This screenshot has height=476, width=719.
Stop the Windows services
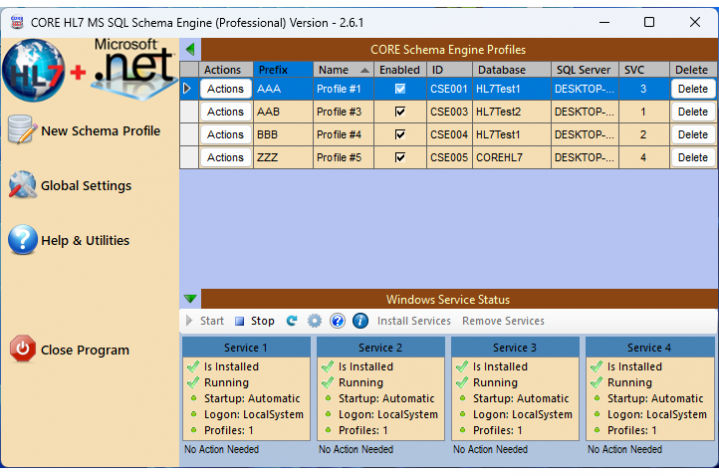coord(255,321)
